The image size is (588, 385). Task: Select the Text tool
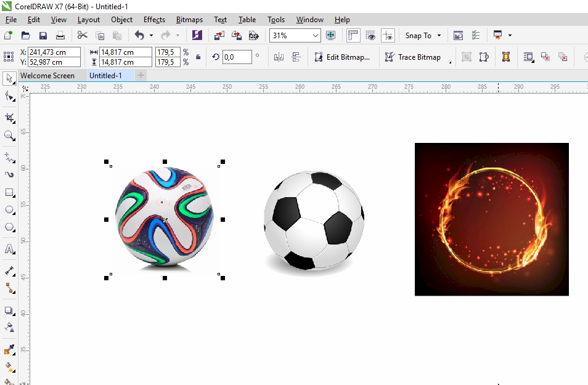click(9, 249)
